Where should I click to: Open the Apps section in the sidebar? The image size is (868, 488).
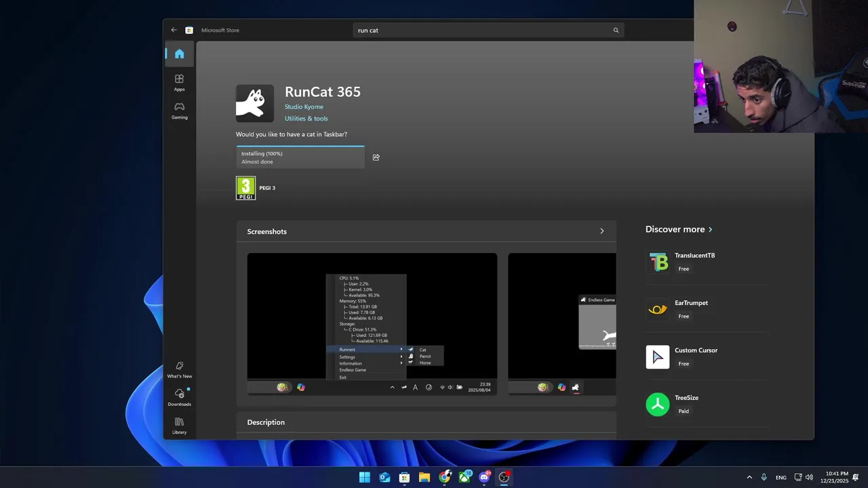[x=179, y=83]
